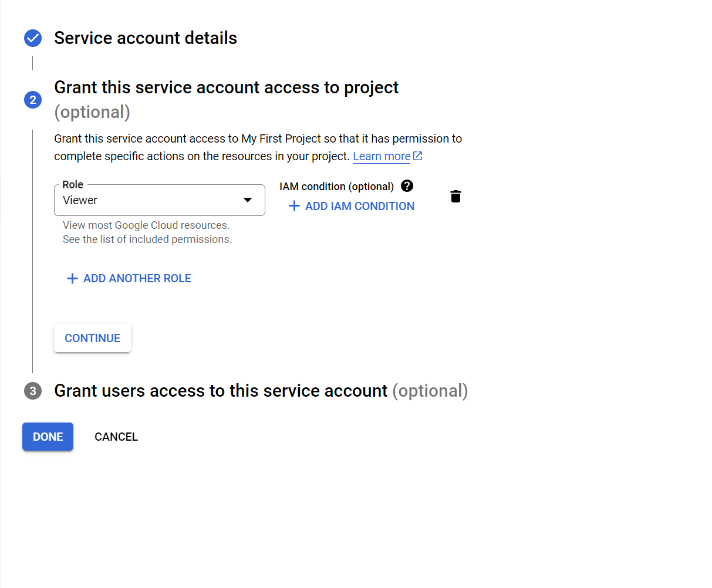
Task: Click the step 3 number badge
Action: pyautogui.click(x=33, y=391)
